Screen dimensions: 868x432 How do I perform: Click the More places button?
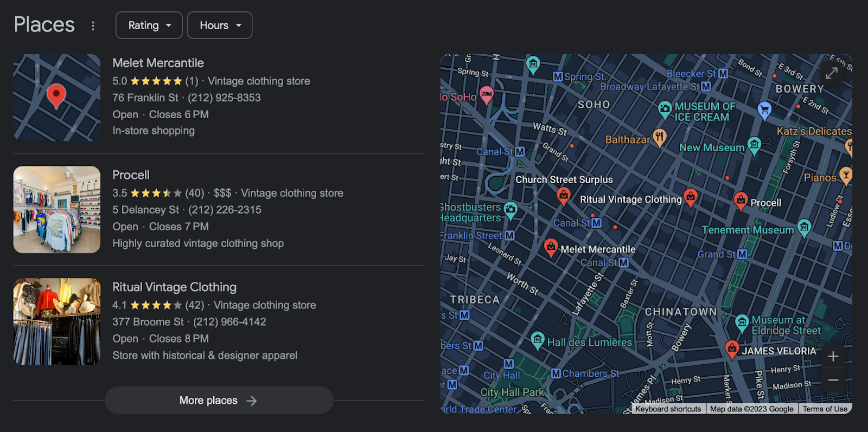(219, 401)
